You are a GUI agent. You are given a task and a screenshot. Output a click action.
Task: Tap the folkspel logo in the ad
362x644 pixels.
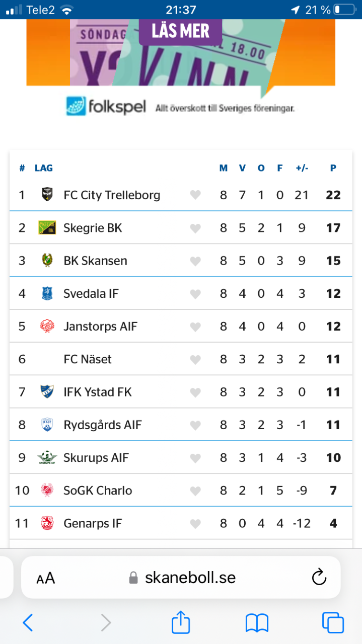click(x=106, y=106)
